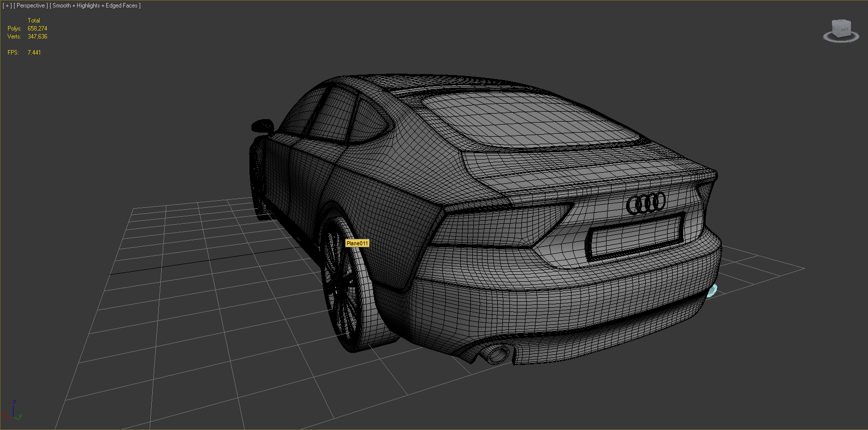Open the Perspective viewport view menu
This screenshot has width=868, height=430.
tap(31, 6)
